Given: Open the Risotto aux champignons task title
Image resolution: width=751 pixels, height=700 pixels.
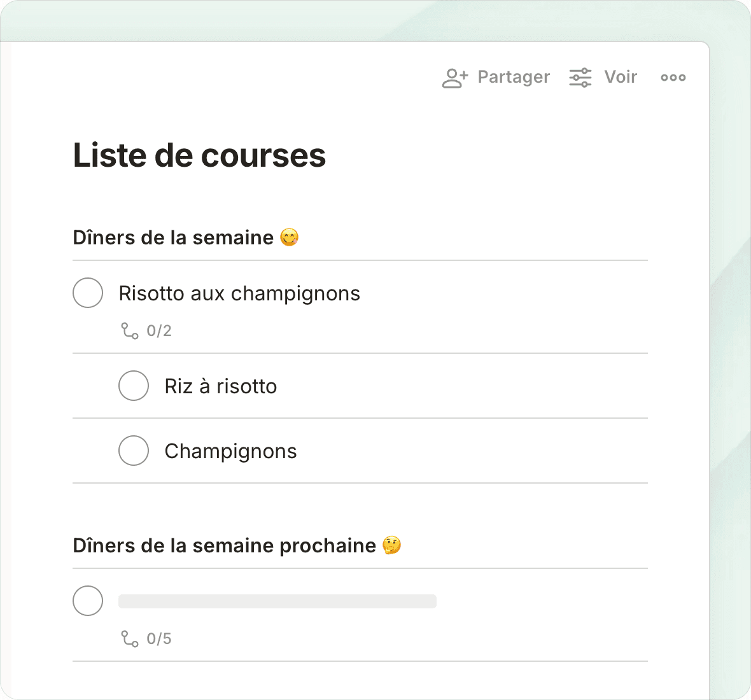Looking at the screenshot, I should 239,293.
